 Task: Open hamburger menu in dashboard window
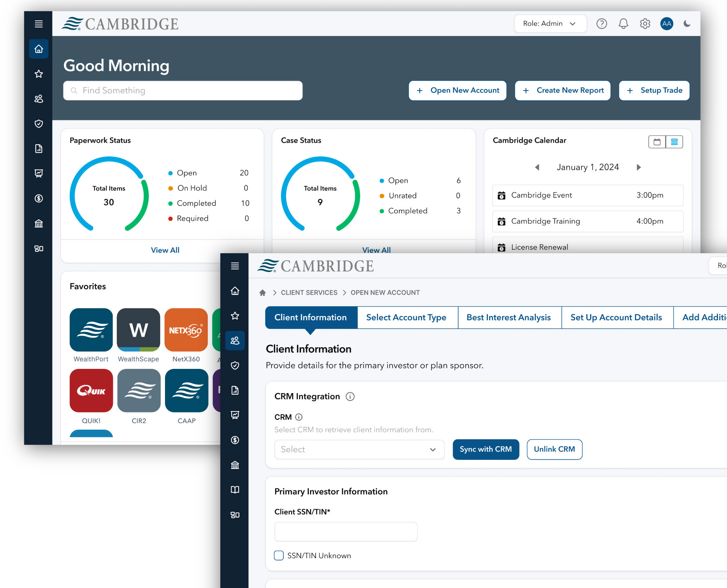(38, 24)
